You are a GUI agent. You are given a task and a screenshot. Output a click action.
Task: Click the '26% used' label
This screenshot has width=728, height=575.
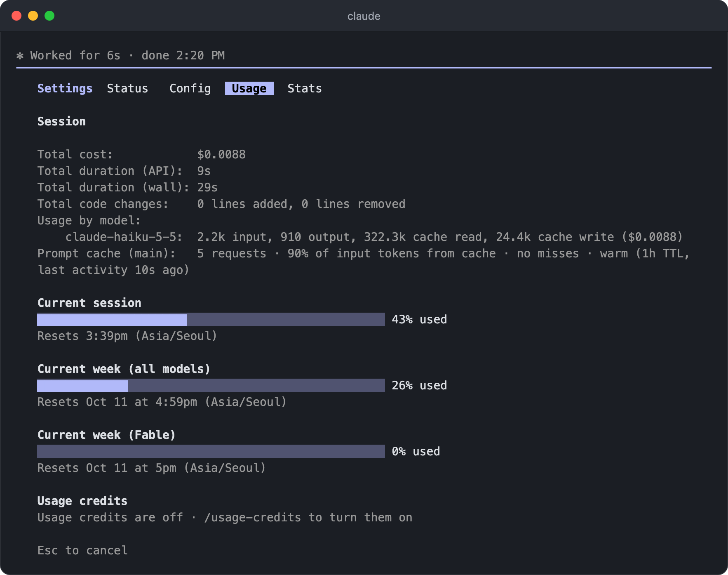pos(419,385)
